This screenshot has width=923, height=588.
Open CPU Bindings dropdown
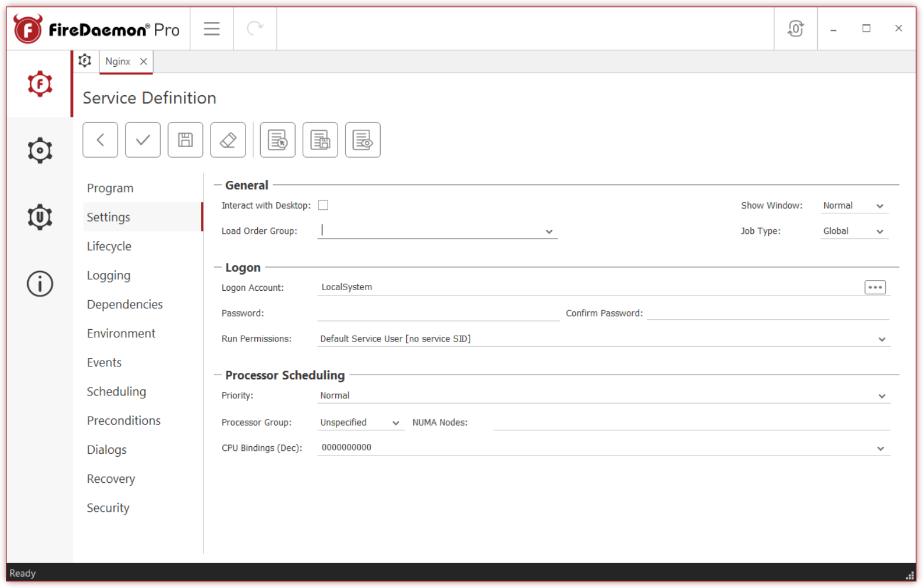(x=880, y=449)
